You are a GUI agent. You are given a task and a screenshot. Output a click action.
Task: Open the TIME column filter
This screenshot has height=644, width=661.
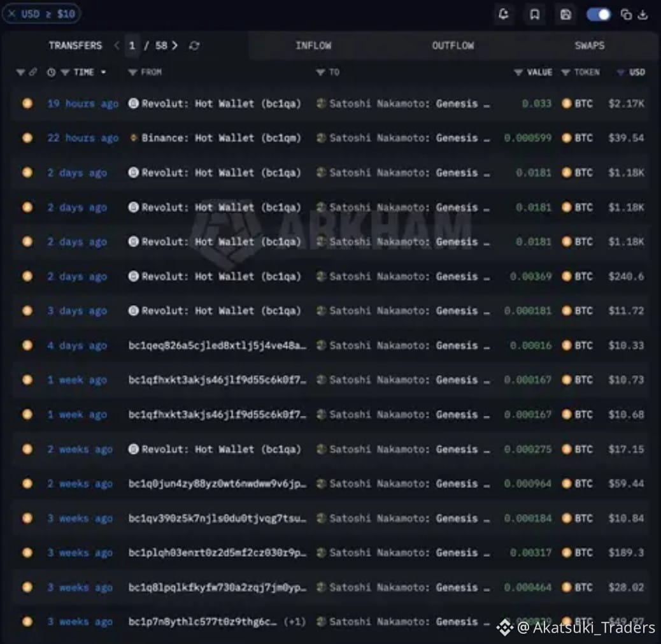[x=65, y=73]
